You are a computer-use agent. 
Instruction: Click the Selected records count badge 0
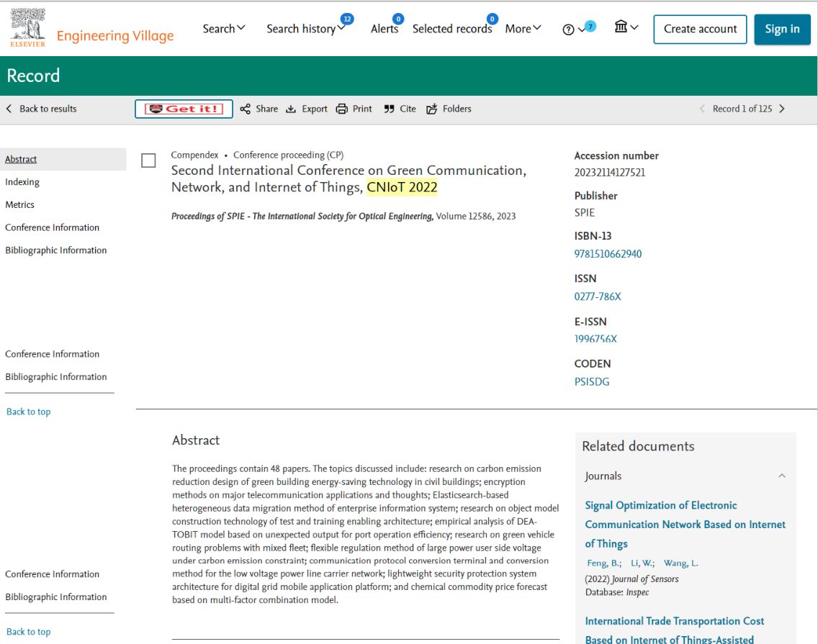(492, 19)
